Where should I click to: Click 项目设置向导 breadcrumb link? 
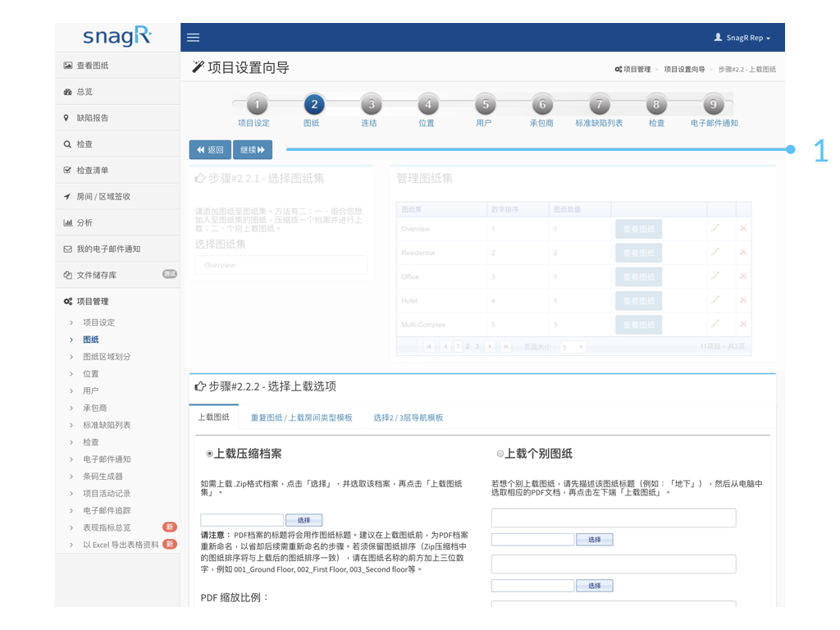point(685,70)
